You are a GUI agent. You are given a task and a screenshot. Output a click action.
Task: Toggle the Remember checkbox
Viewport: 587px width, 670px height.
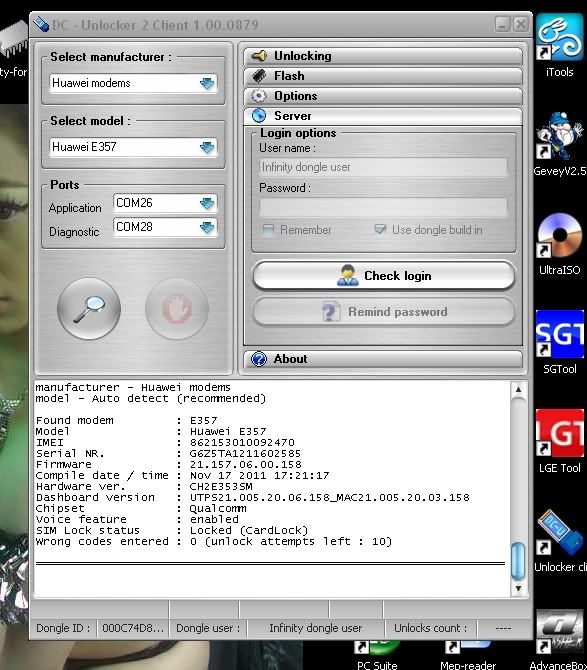[268, 230]
